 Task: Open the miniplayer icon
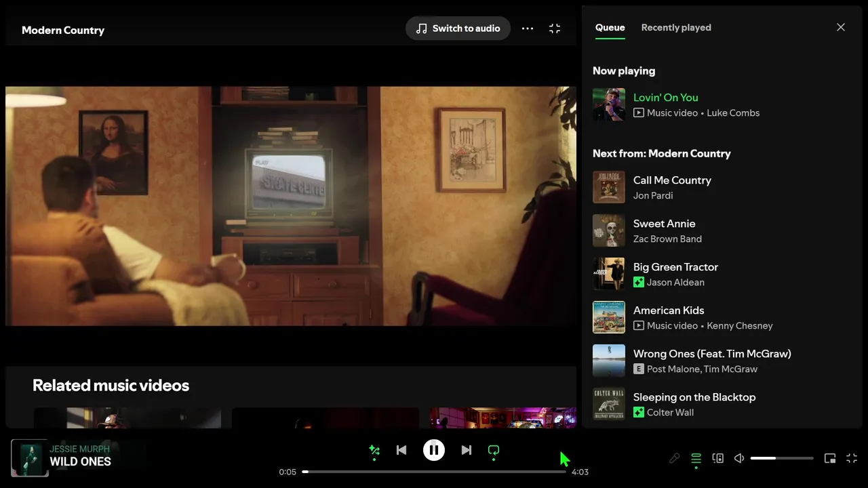tap(830, 458)
